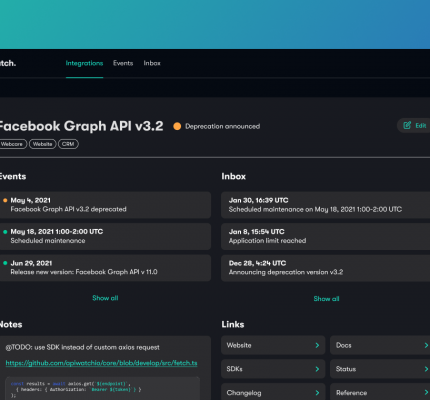Open the Docs link card

(380, 345)
